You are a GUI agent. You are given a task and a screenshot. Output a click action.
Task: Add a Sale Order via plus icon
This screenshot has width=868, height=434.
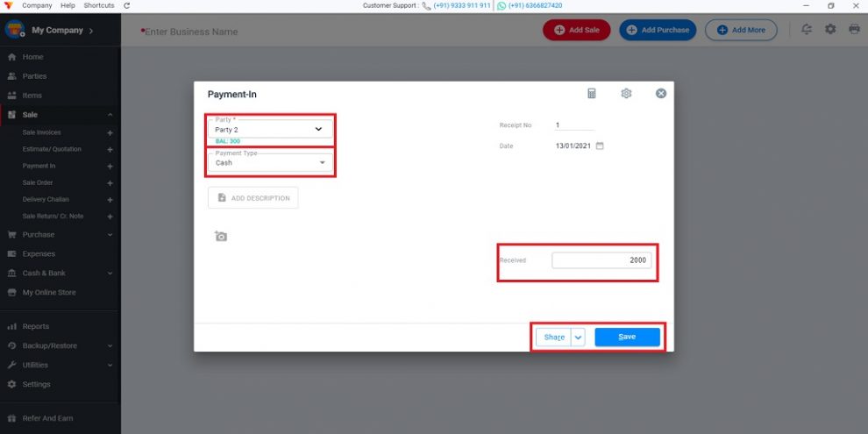pos(110,182)
